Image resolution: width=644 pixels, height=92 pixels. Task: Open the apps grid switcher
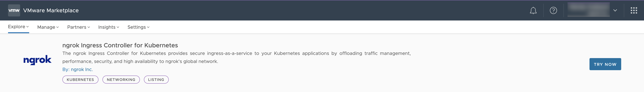coord(633,11)
